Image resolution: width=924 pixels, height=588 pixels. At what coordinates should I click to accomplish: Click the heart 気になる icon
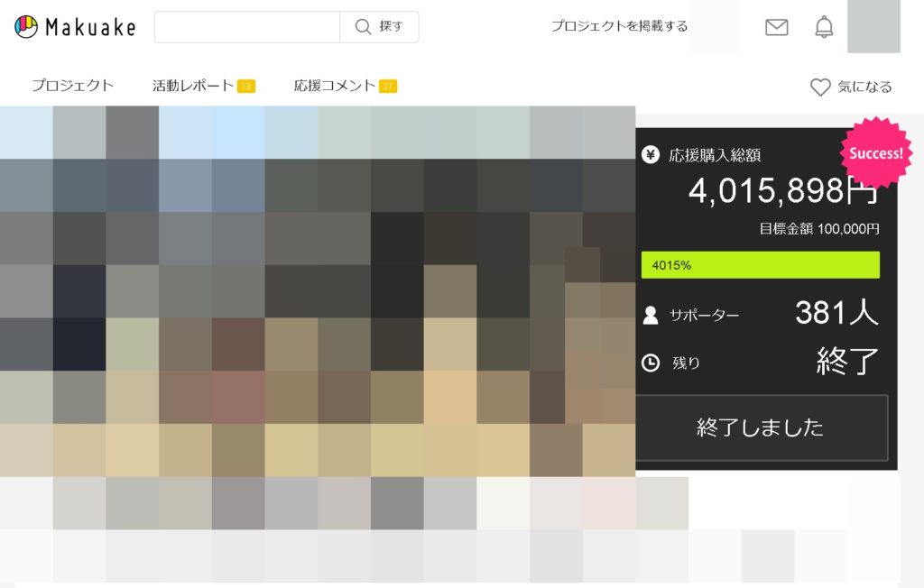(x=820, y=87)
